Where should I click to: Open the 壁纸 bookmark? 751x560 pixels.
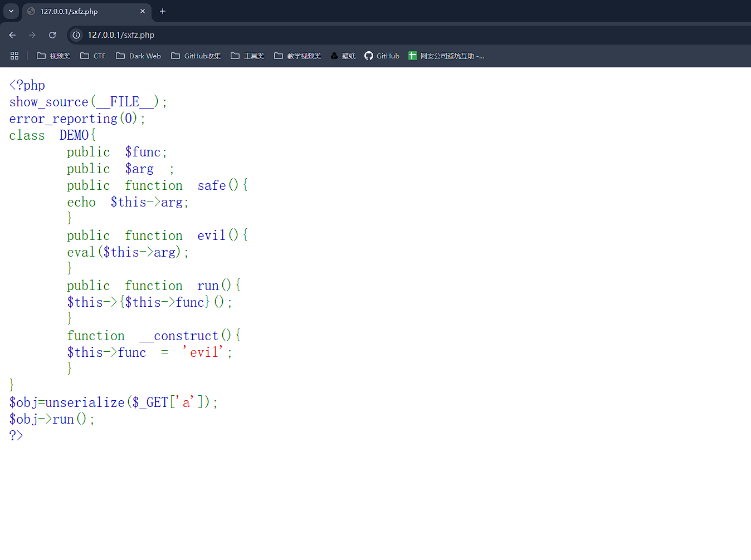(343, 56)
